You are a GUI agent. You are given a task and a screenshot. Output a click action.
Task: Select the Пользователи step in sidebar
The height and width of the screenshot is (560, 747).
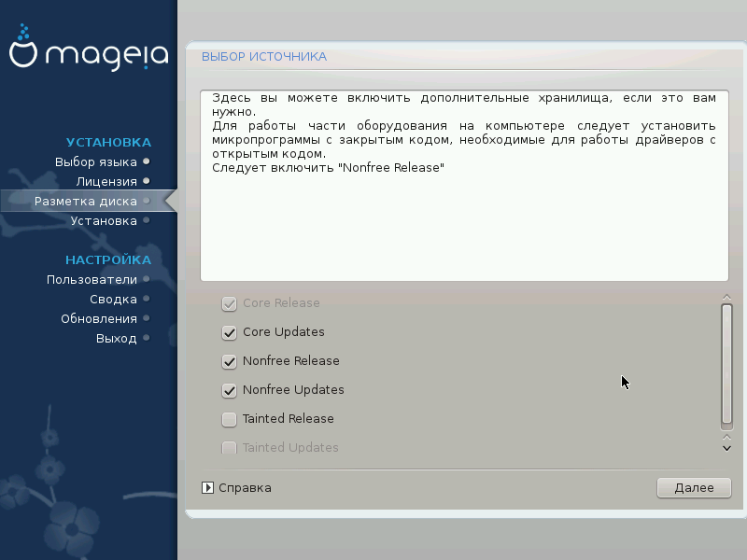(92, 279)
